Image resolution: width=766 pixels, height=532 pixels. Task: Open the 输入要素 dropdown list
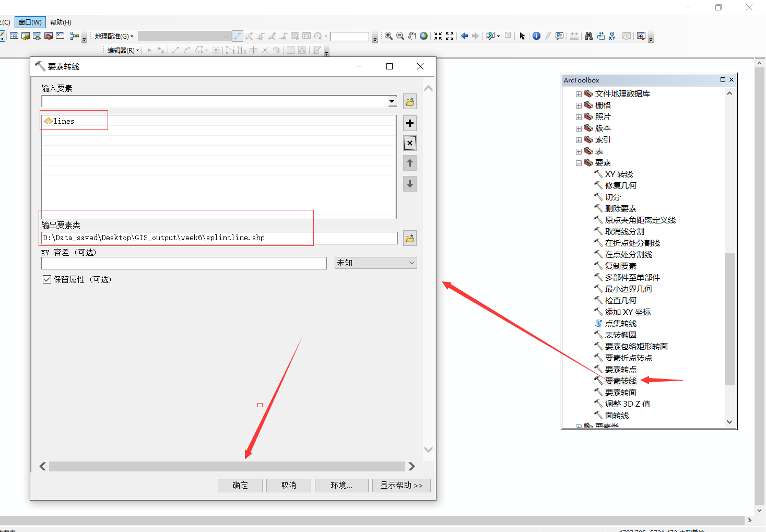pos(392,101)
